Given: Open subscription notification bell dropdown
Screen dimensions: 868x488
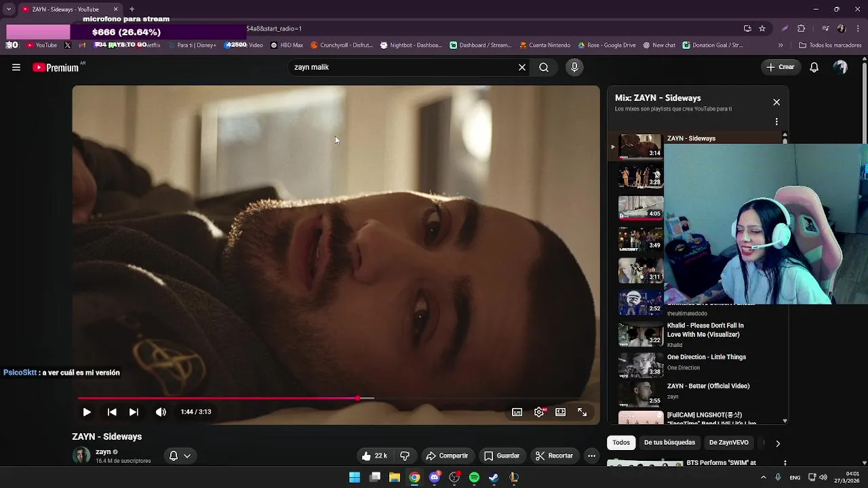Looking at the screenshot, I should click(x=180, y=455).
